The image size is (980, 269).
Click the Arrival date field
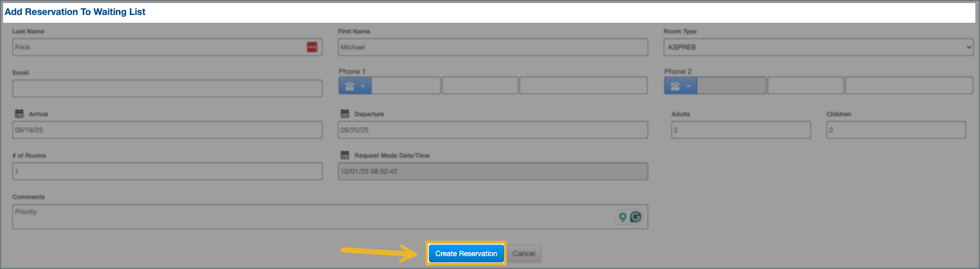pos(167,130)
